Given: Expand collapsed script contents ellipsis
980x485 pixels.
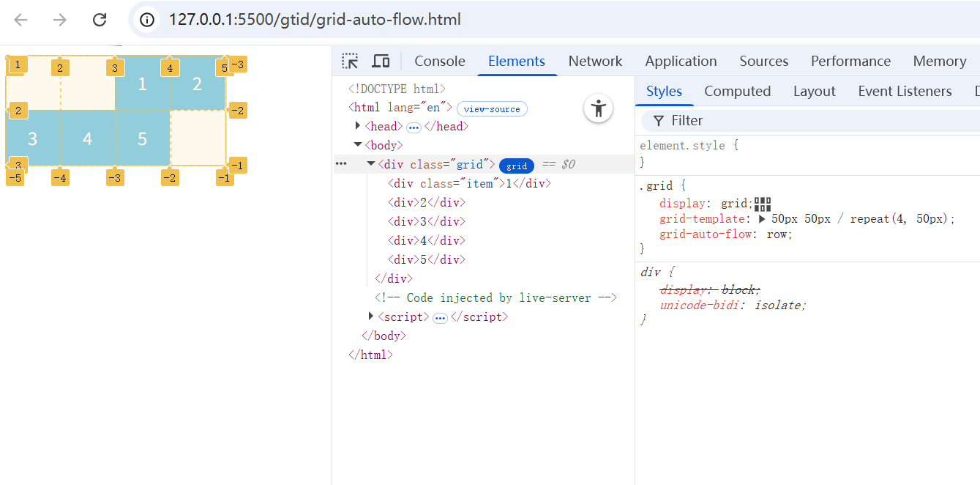Looking at the screenshot, I should pyautogui.click(x=440, y=318).
